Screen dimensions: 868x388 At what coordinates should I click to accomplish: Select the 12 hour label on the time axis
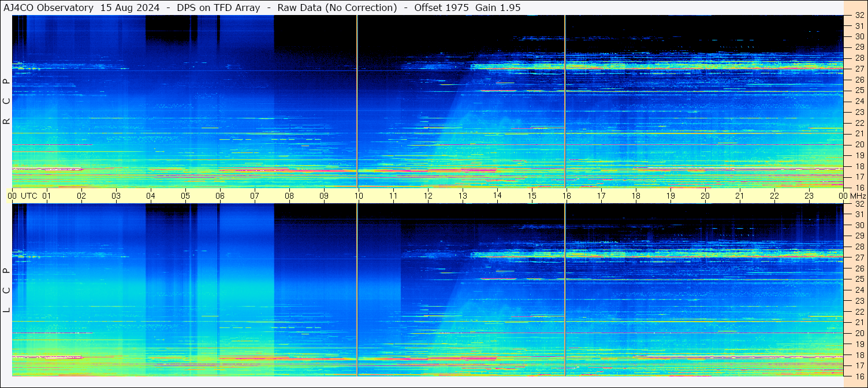(427, 196)
